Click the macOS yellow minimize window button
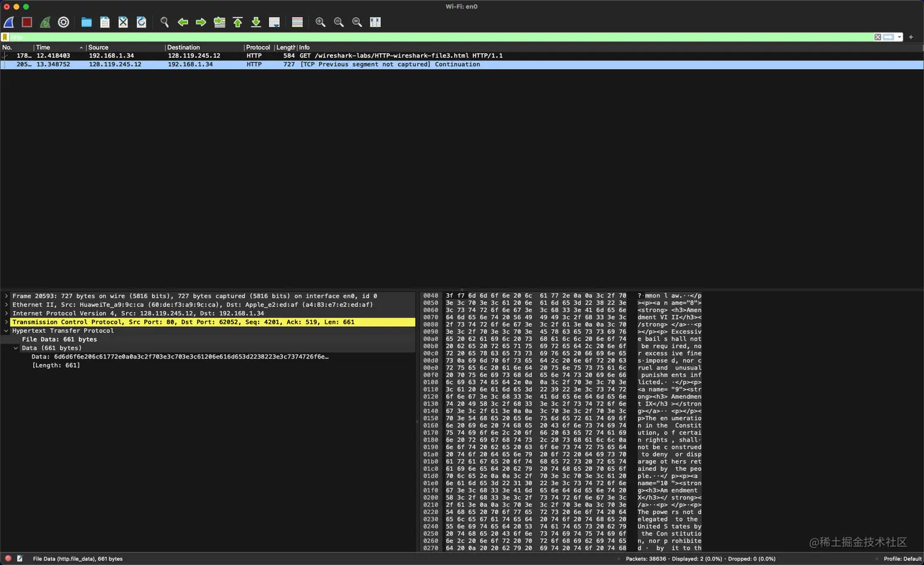 pyautogui.click(x=16, y=7)
